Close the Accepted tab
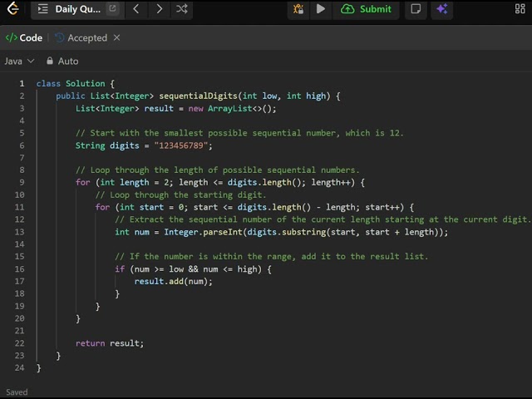 coord(116,37)
